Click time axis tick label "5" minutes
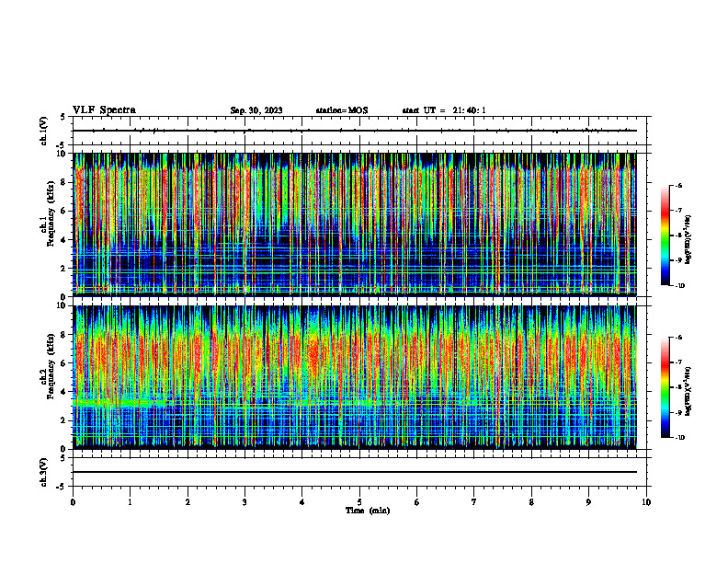728x563 pixels. pyautogui.click(x=359, y=502)
